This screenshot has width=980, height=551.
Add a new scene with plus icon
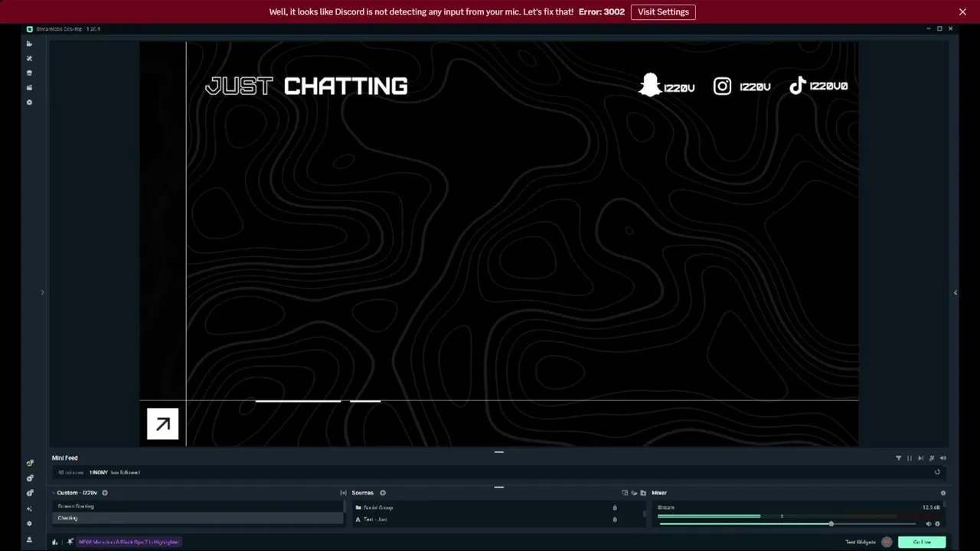[105, 493]
